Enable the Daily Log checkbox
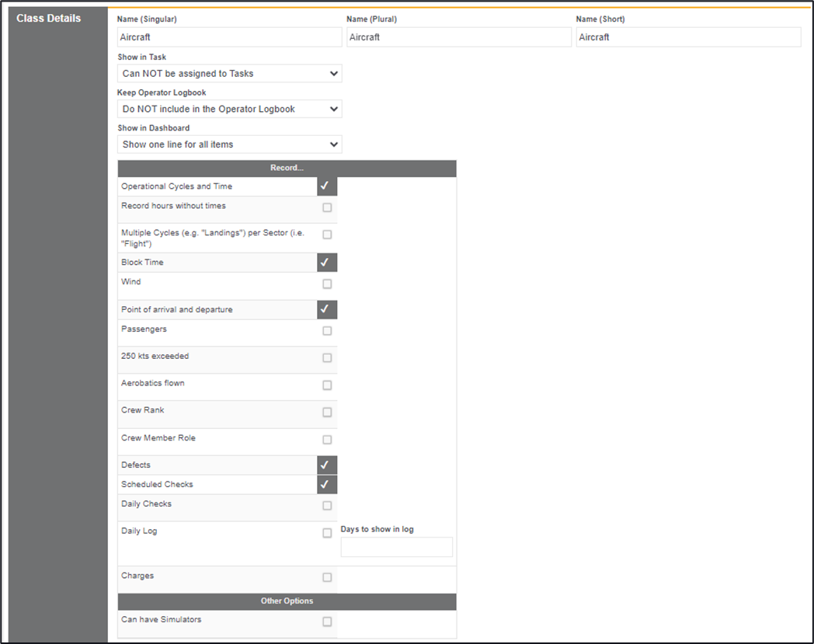This screenshot has width=814, height=644. (327, 533)
